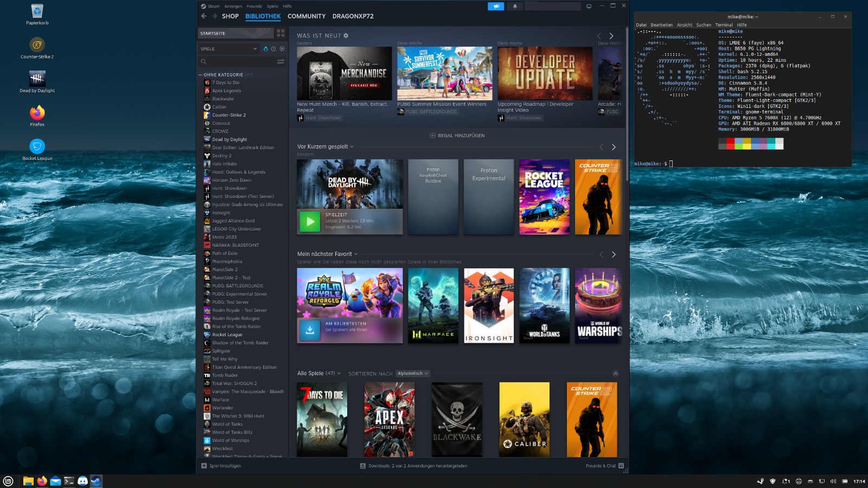The width and height of the screenshot is (868, 488).
Task: Open collections grid view icon
Action: pyautogui.click(x=280, y=33)
